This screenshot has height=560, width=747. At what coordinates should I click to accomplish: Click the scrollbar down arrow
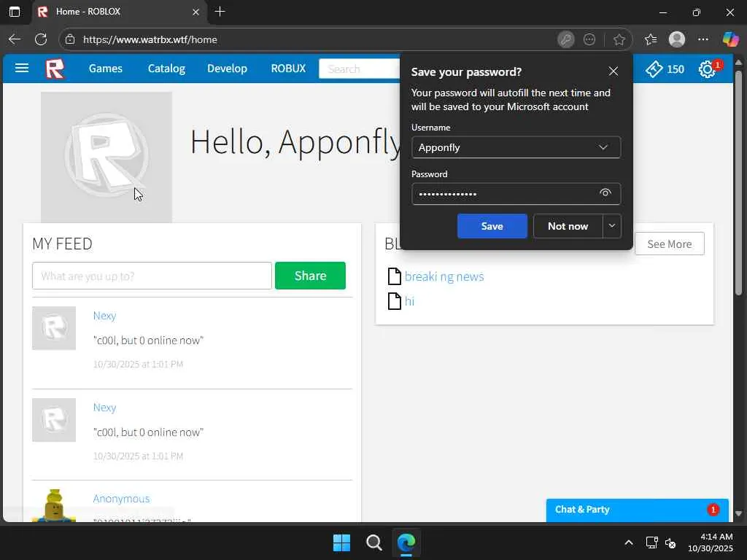click(x=739, y=514)
